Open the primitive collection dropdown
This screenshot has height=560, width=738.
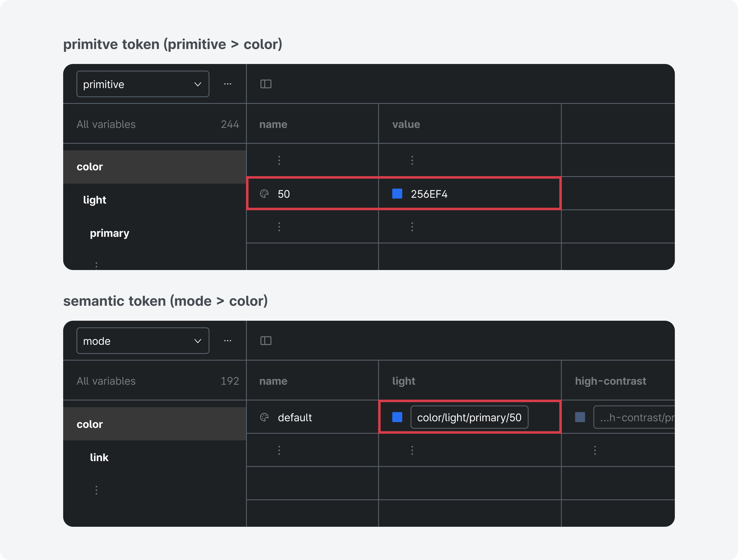(143, 84)
